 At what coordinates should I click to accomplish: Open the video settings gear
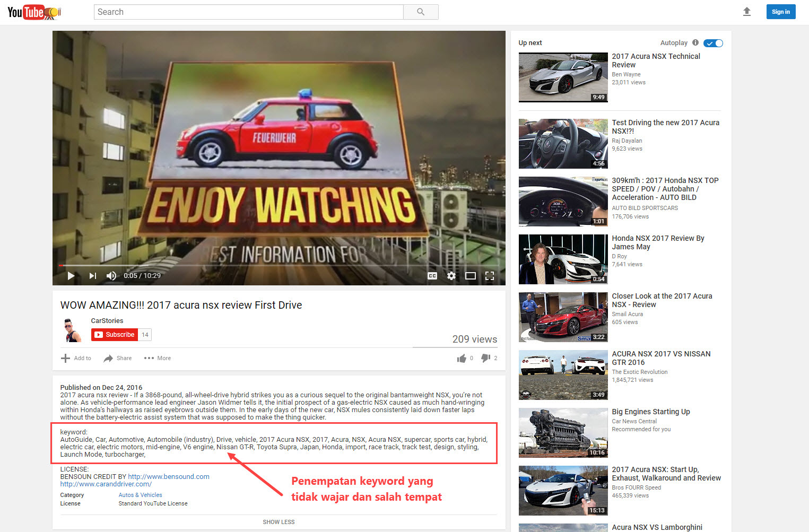[x=451, y=276]
